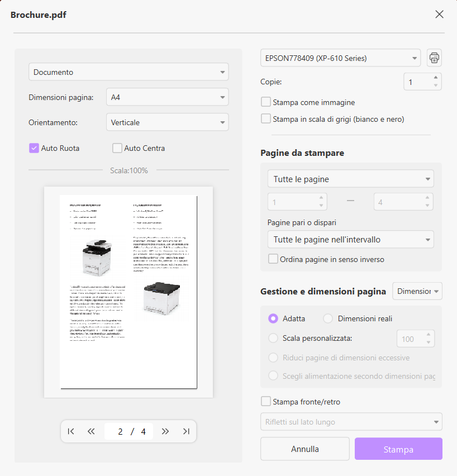Decrease start page of range
This screenshot has width=457, height=476.
coord(321,206)
